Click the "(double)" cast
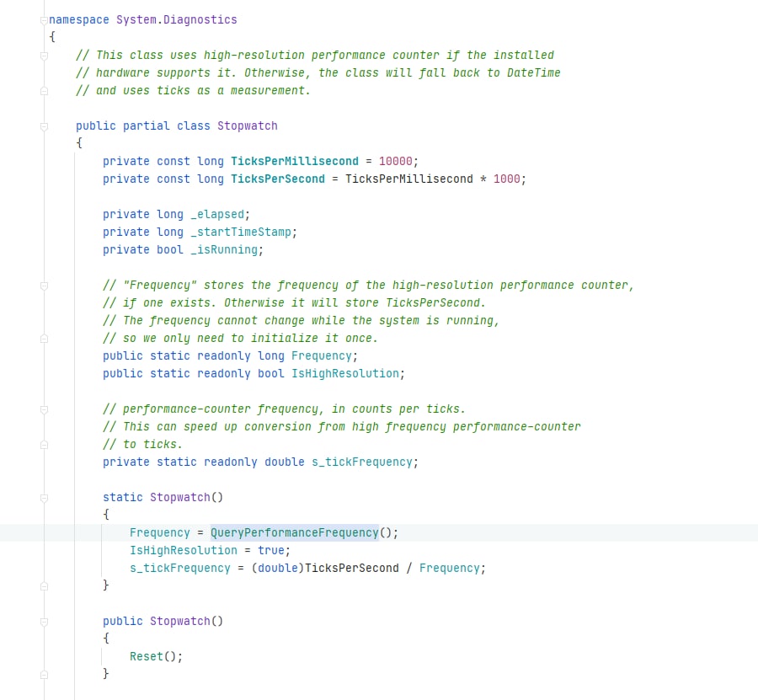 point(277,568)
